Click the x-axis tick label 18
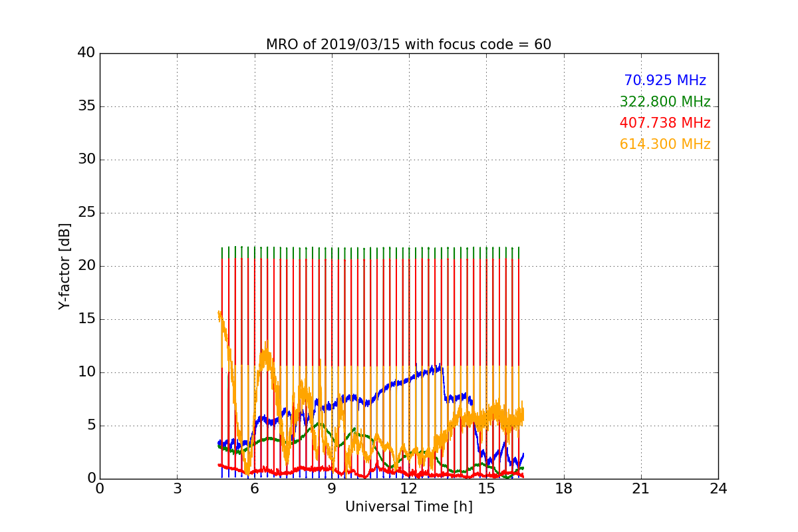Image resolution: width=798 pixels, height=532 pixels. click(563, 489)
